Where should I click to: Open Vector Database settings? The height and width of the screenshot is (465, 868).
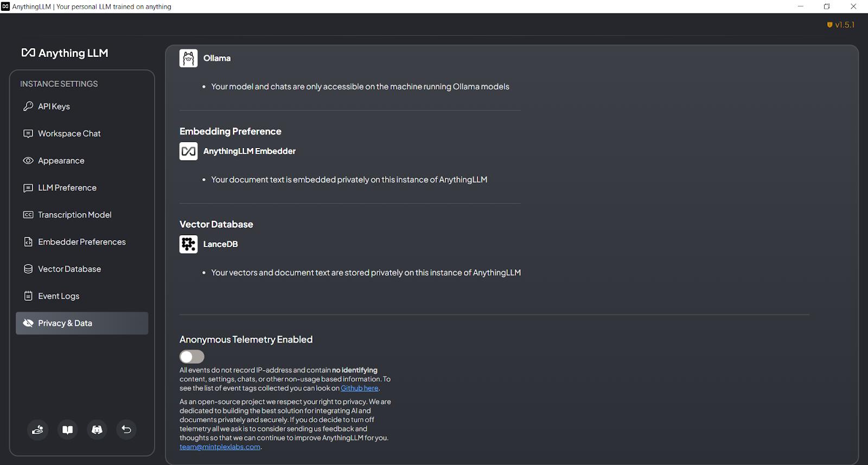(69, 269)
